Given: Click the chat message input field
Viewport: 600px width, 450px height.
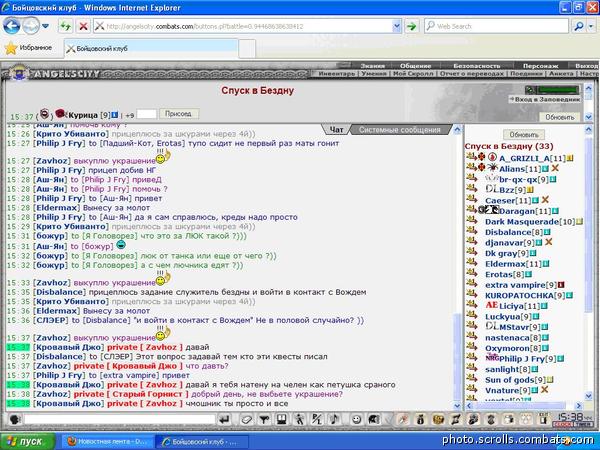Looking at the screenshot, I should coord(120,420).
